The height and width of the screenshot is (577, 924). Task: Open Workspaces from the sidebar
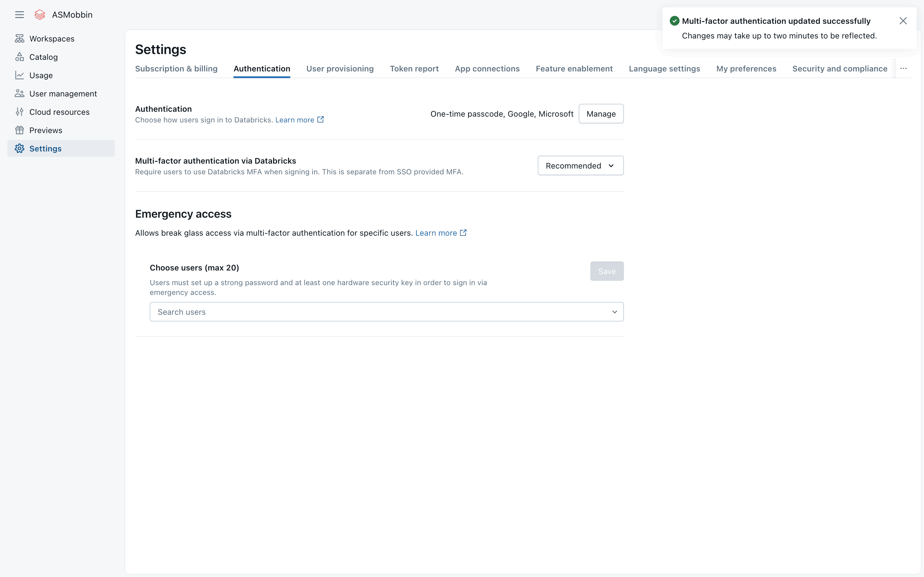[x=52, y=38]
